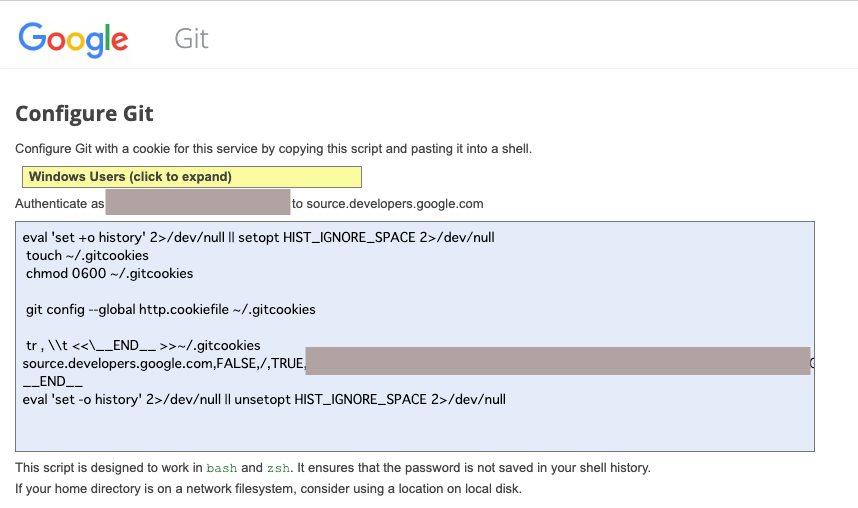Click the 'Configure Git with a cookie' instruction text
Viewport: 858px width, 508px height.
(273, 149)
